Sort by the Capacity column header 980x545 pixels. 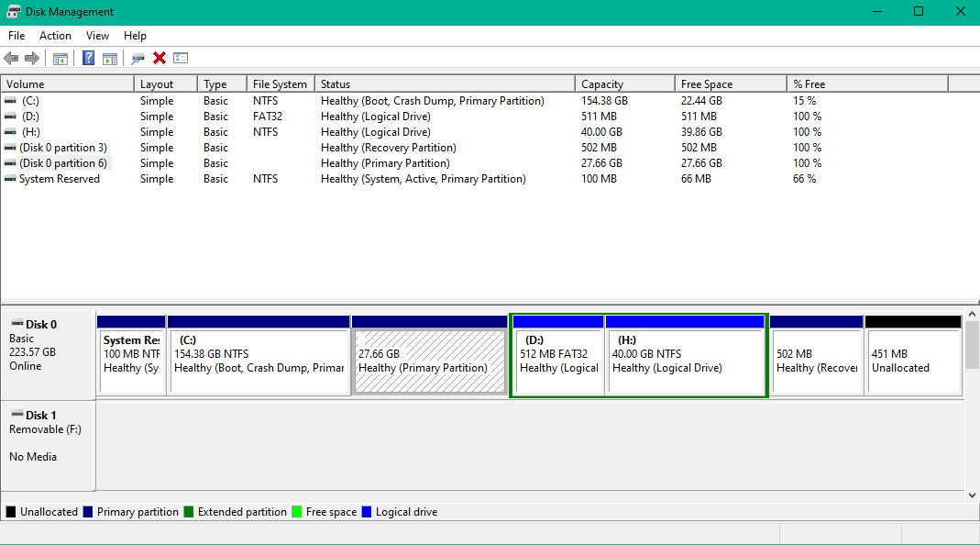pos(625,83)
